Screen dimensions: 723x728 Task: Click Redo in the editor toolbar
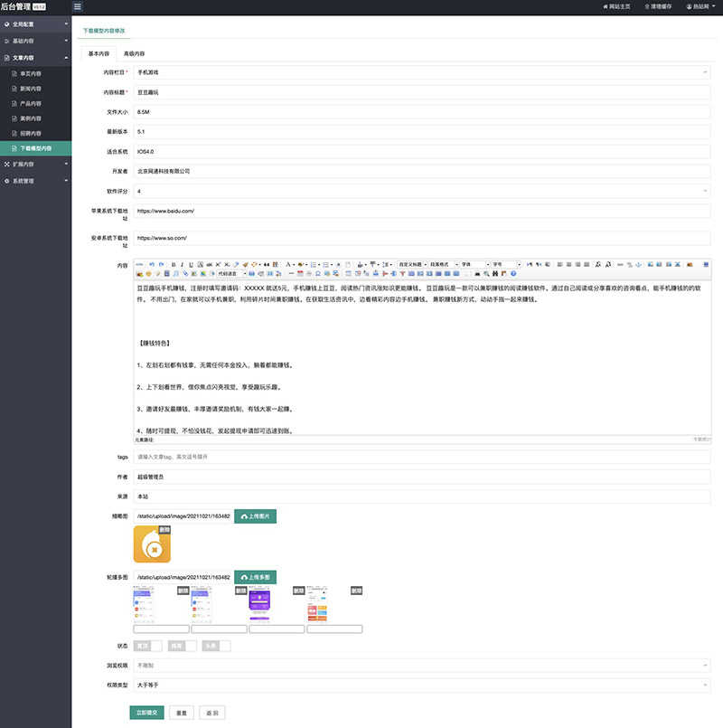coord(161,264)
